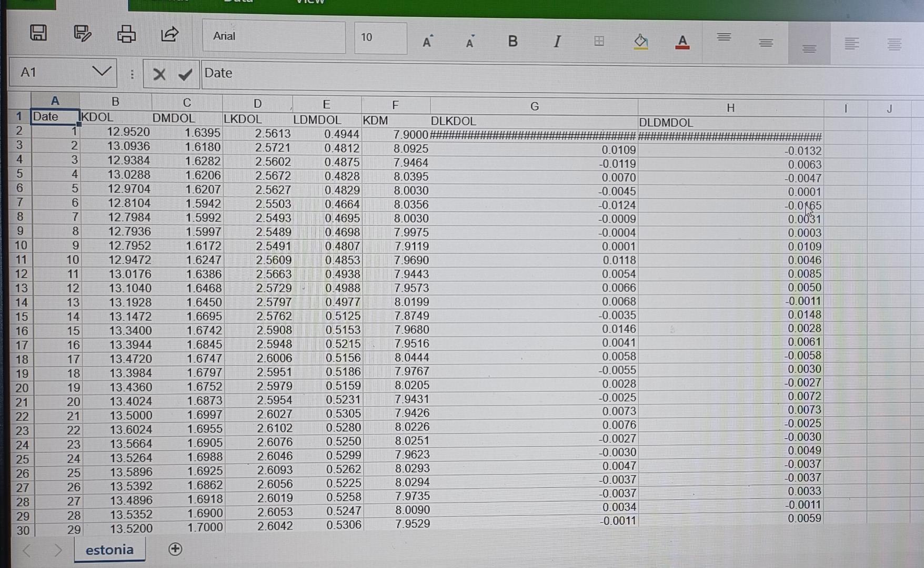Select the fill color bucket icon
This screenshot has width=924, height=568.
point(641,41)
